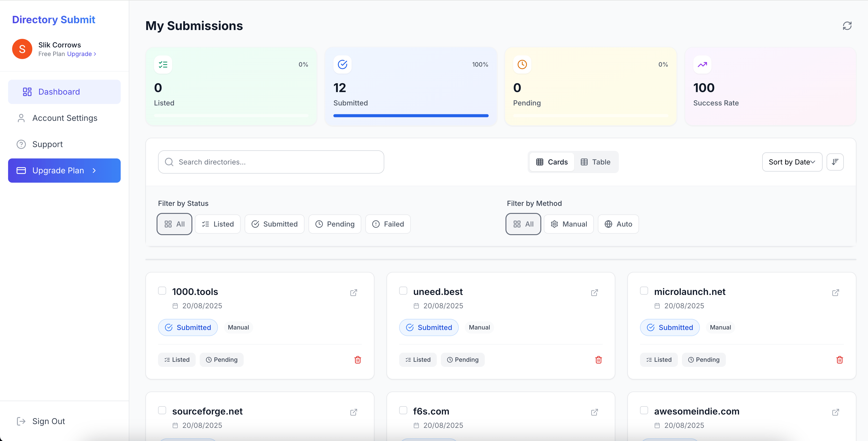Mark 1000.tools as Pending

[x=221, y=360]
